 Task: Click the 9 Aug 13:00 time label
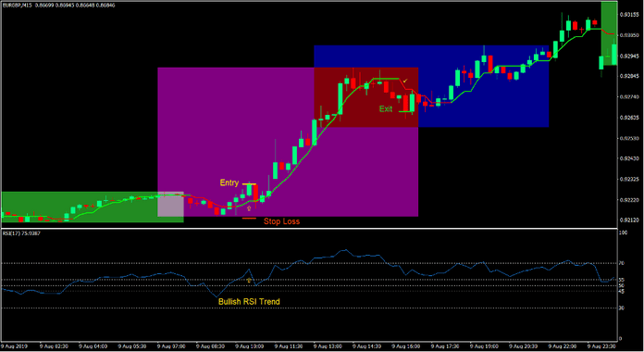click(x=328, y=346)
